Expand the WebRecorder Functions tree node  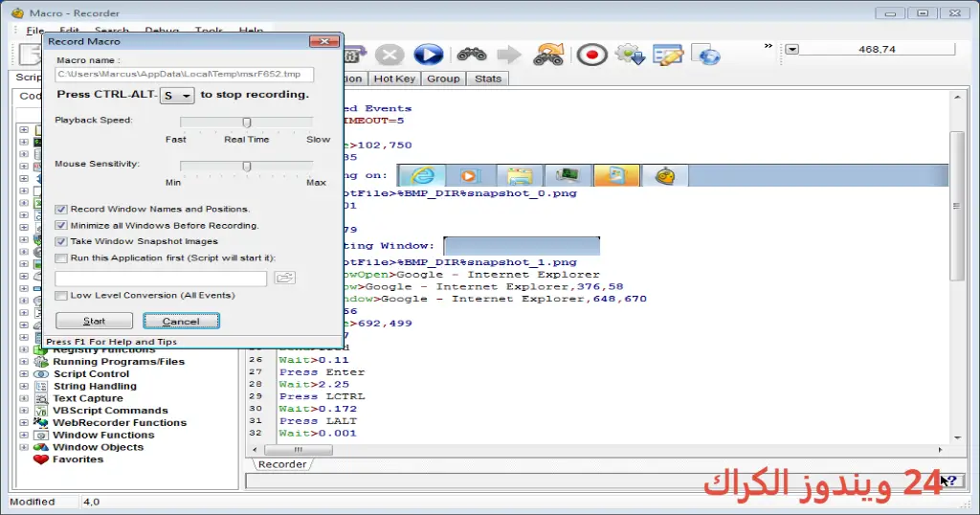pos(24,422)
